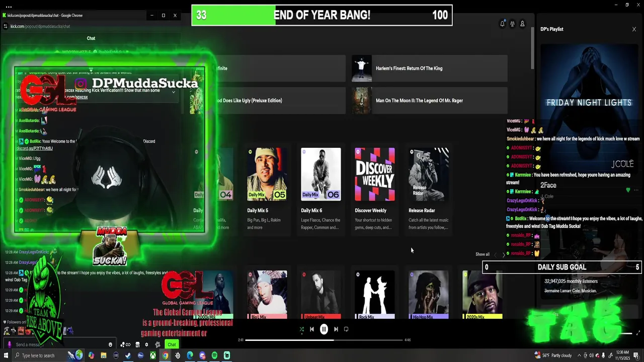Open the Spotify profile icon
The image size is (644, 362).
tap(522, 24)
